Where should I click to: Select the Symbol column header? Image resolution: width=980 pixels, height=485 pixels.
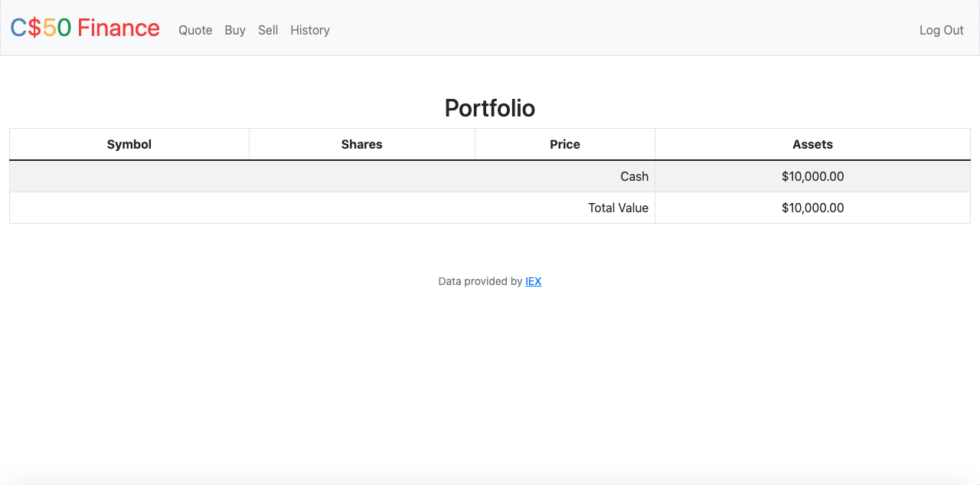pos(129,144)
